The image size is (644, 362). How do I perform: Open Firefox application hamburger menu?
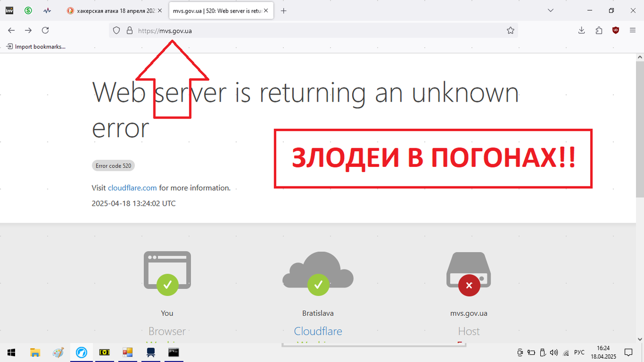pos(632,30)
